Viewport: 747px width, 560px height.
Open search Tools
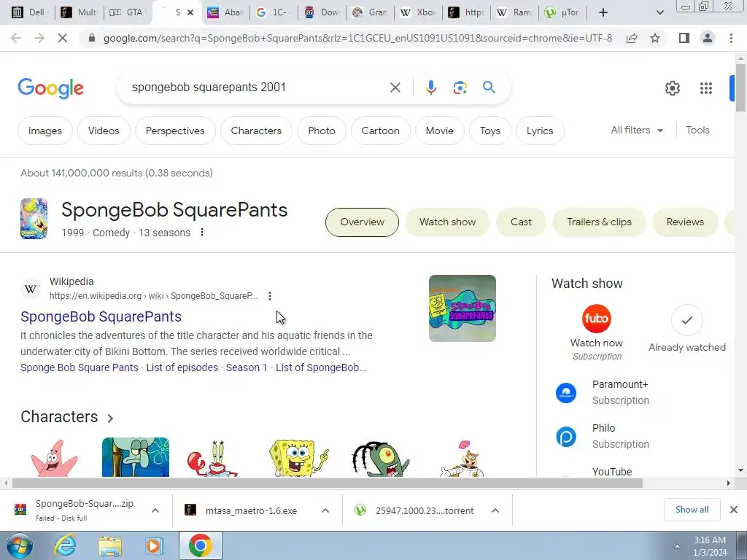(697, 130)
